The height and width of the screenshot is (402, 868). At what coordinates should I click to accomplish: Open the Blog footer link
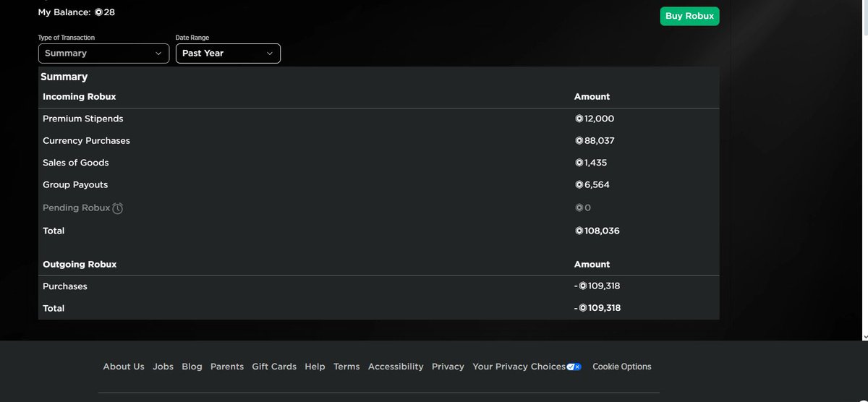[x=192, y=367]
